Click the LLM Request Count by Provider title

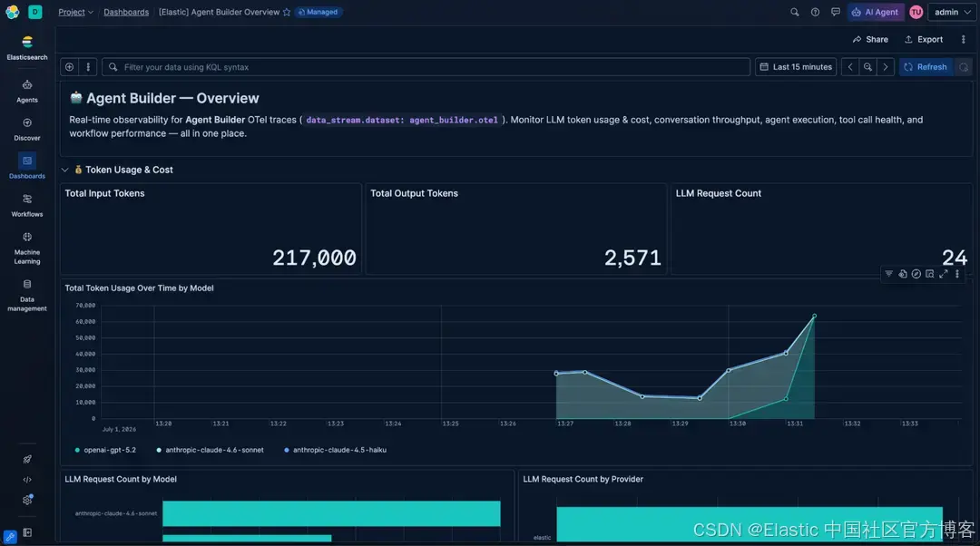pyautogui.click(x=583, y=479)
